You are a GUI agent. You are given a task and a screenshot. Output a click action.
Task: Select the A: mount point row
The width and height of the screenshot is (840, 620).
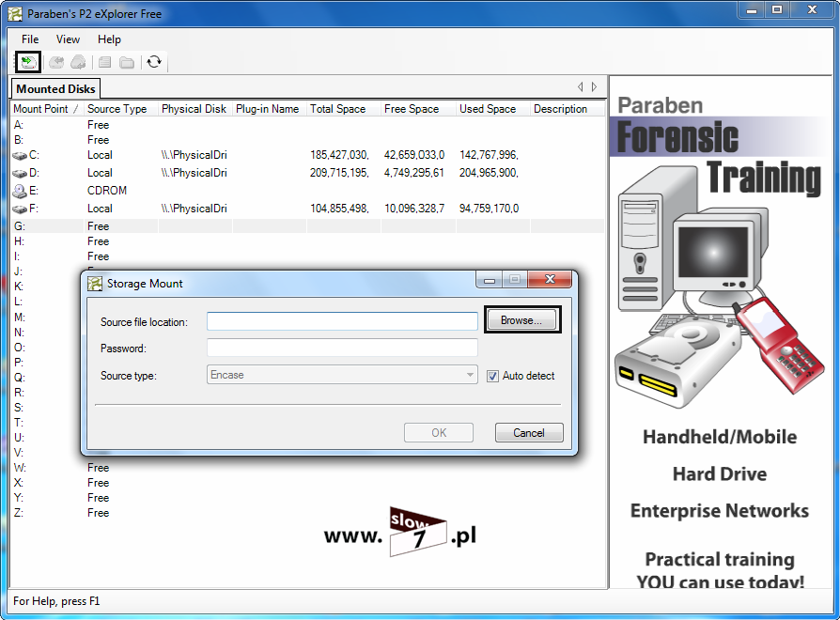pyautogui.click(x=307, y=125)
